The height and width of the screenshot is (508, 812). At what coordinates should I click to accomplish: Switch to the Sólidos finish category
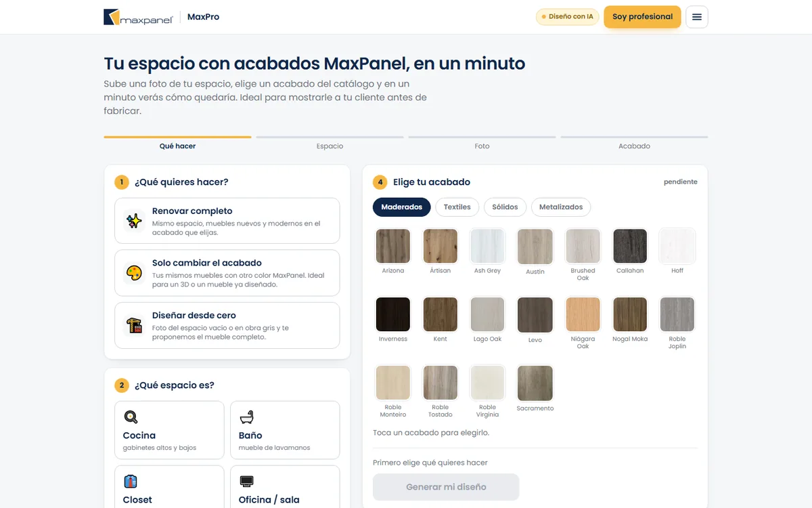click(x=505, y=207)
